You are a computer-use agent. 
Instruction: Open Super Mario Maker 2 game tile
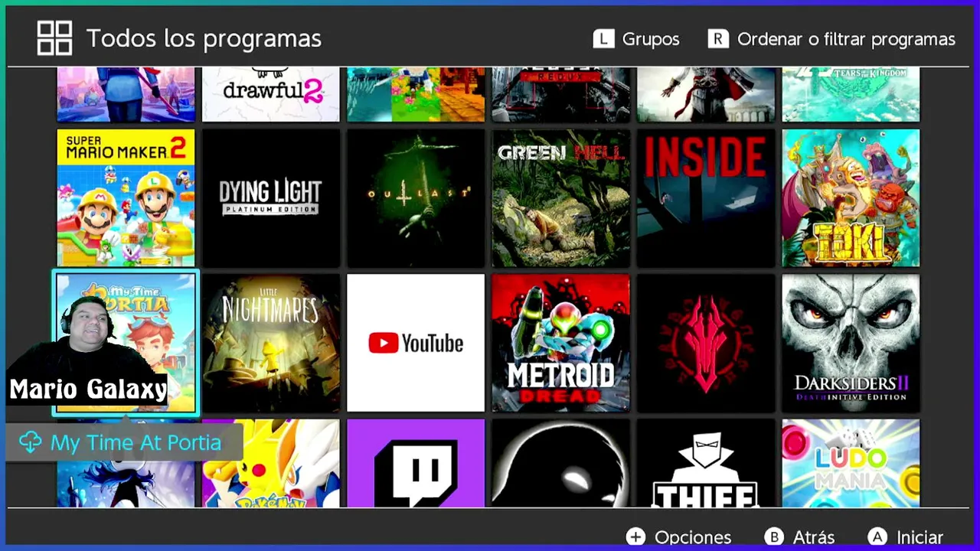(x=126, y=197)
